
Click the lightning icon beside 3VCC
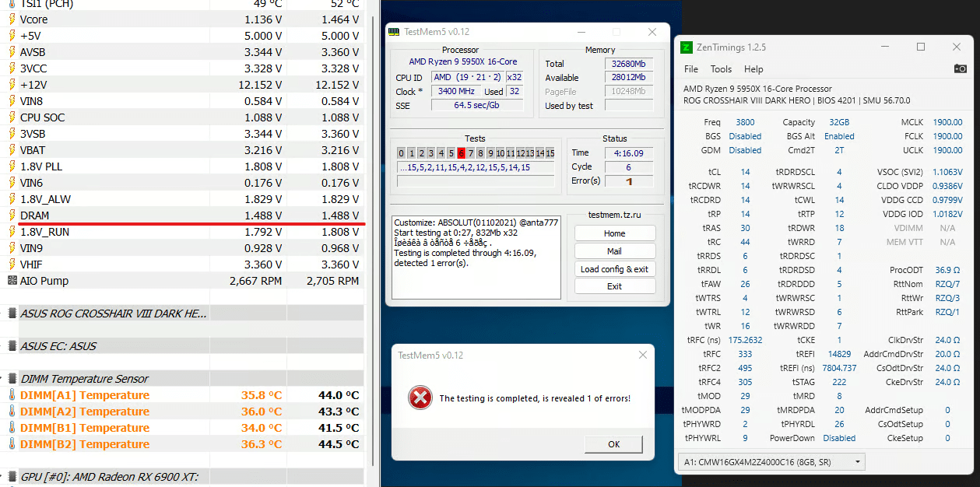point(12,68)
